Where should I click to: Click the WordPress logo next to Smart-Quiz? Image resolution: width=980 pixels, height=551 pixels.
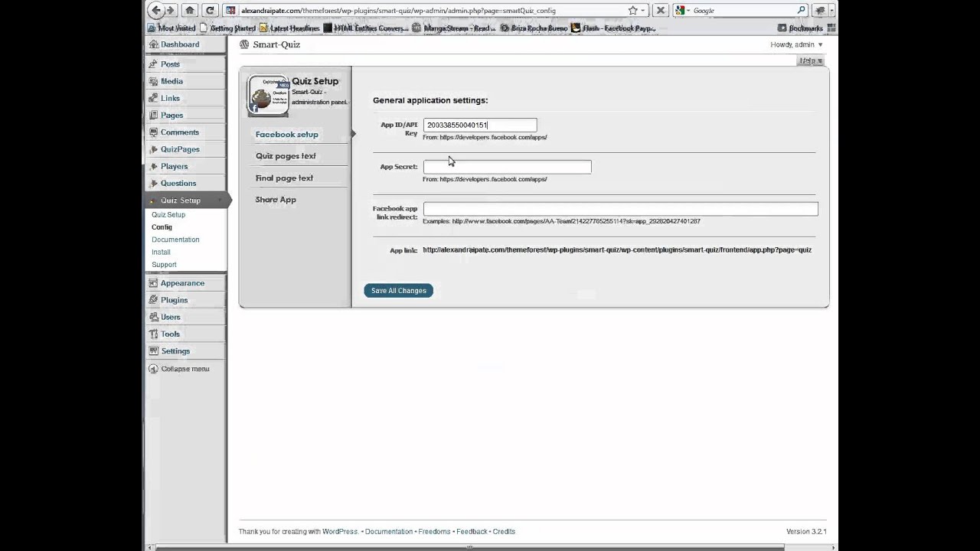(x=244, y=44)
